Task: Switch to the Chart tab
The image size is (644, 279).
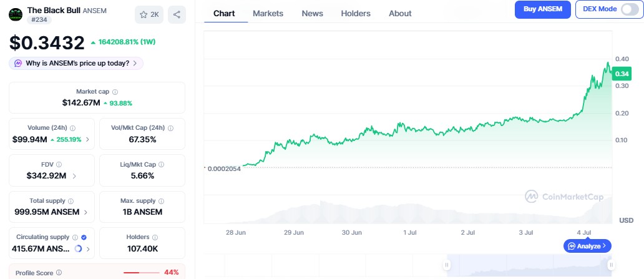Action: click(x=224, y=14)
